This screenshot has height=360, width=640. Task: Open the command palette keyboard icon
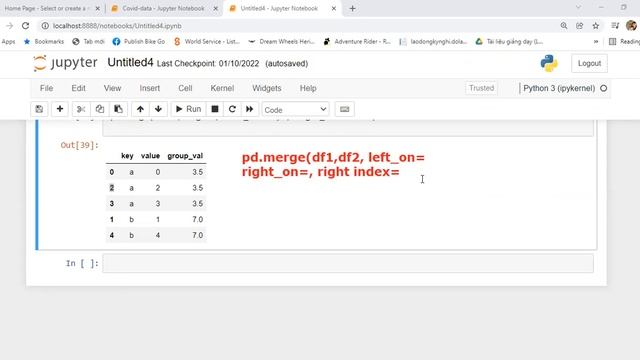click(x=344, y=109)
